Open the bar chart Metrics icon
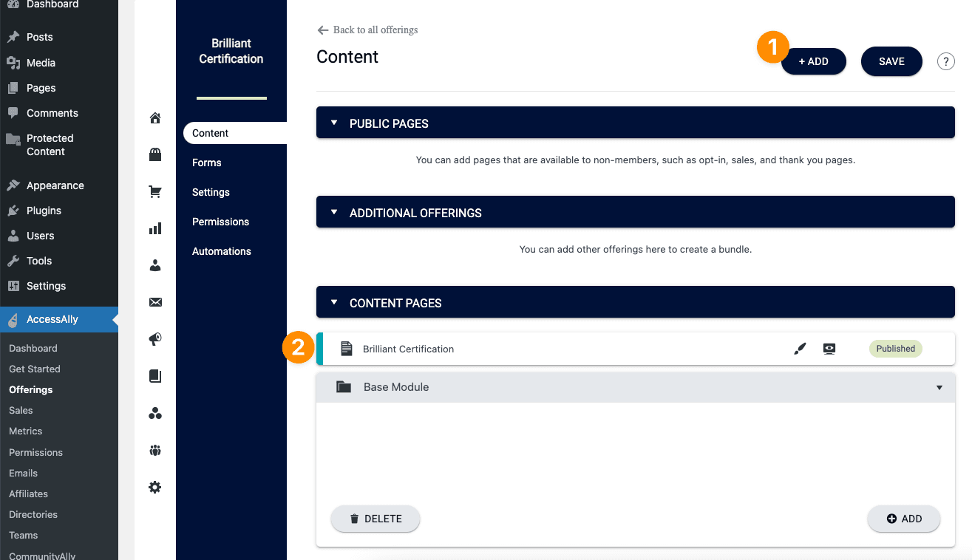This screenshot has height=560, width=972. (x=154, y=228)
